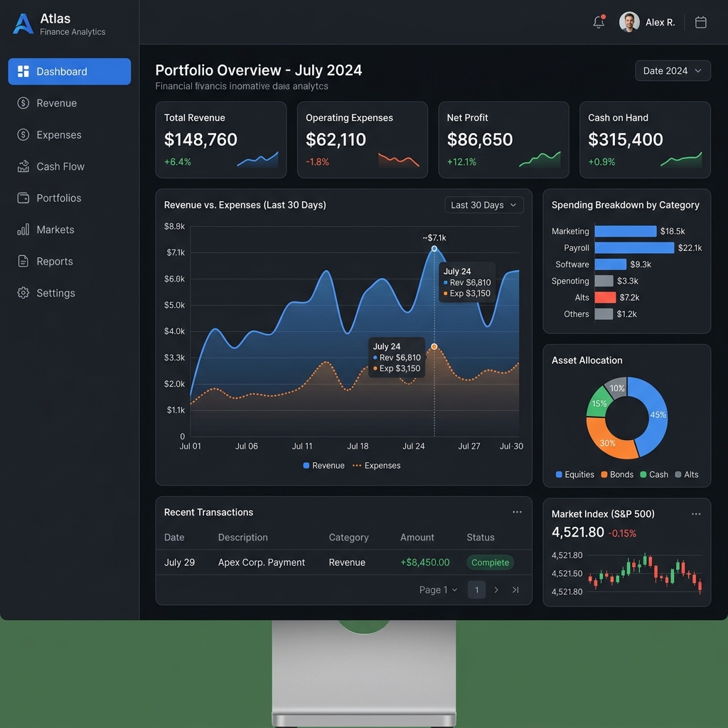Open Recent Transactions more options menu
Viewport: 728px width, 728px height.
pyautogui.click(x=517, y=512)
